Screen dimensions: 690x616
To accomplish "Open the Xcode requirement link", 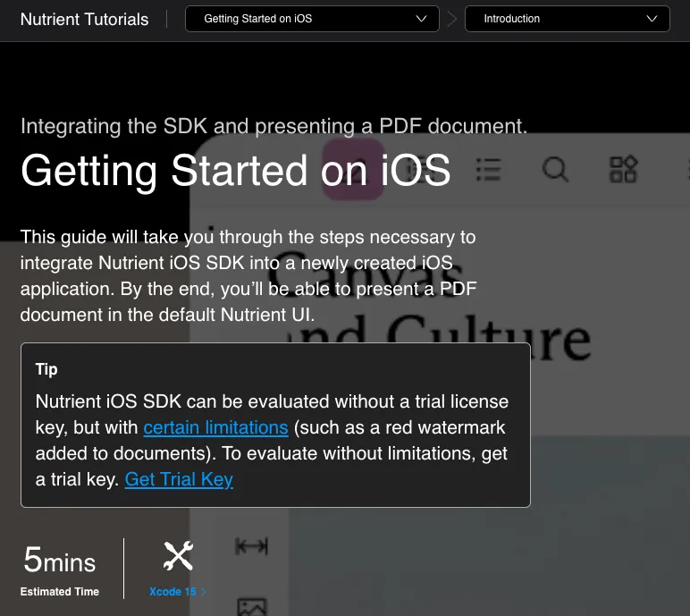I will (x=172, y=592).
